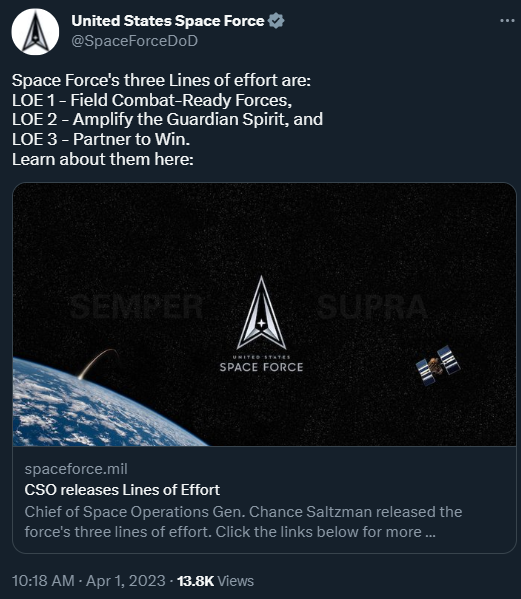
Task: Click the Chief of Space Operations description
Action: click(243, 521)
